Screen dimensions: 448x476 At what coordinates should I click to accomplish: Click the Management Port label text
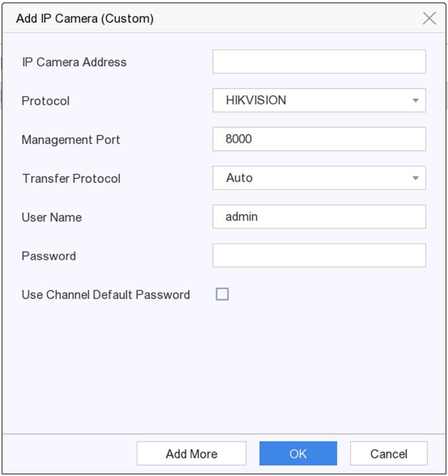[71, 140]
